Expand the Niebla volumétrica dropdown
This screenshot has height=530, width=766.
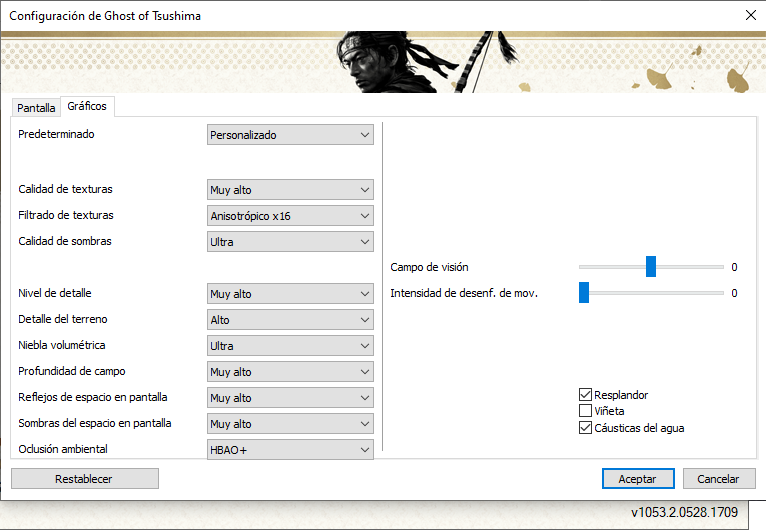tap(290, 345)
